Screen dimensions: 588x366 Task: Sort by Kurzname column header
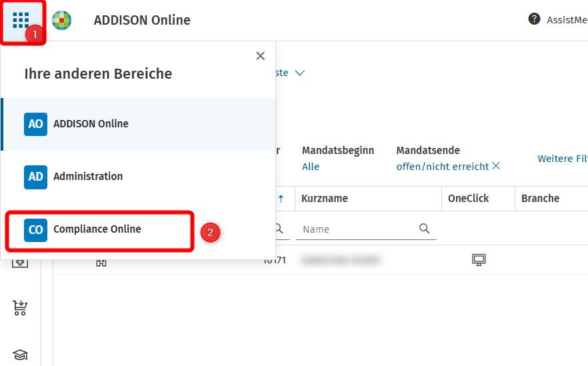(x=325, y=199)
